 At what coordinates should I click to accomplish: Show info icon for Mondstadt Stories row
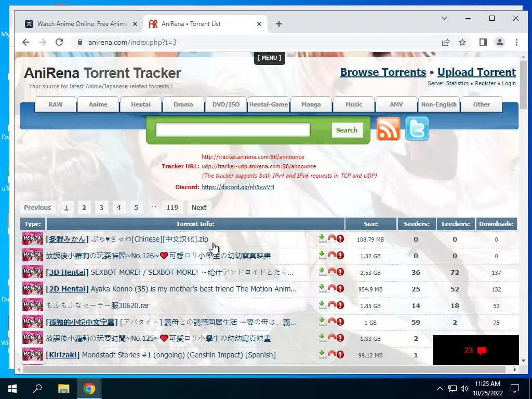tap(340, 354)
